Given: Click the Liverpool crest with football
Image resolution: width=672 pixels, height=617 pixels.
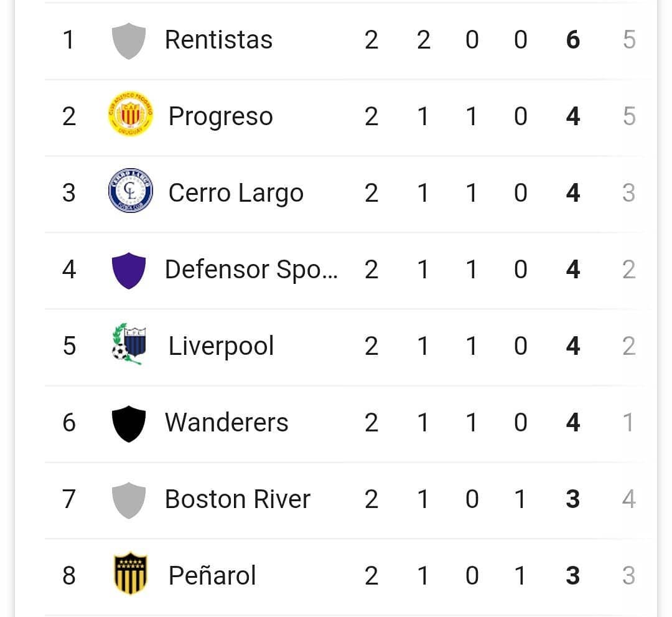Looking at the screenshot, I should coord(129,344).
